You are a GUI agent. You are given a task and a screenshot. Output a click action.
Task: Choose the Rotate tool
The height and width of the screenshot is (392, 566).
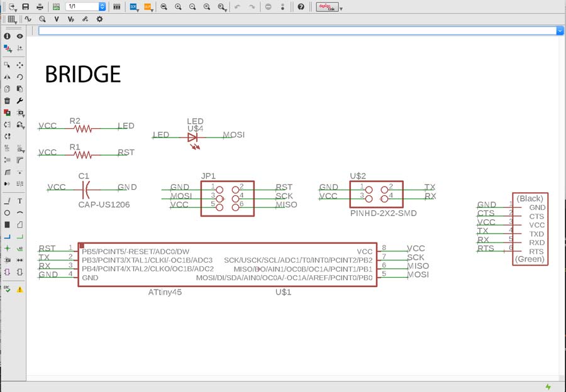pos(20,77)
